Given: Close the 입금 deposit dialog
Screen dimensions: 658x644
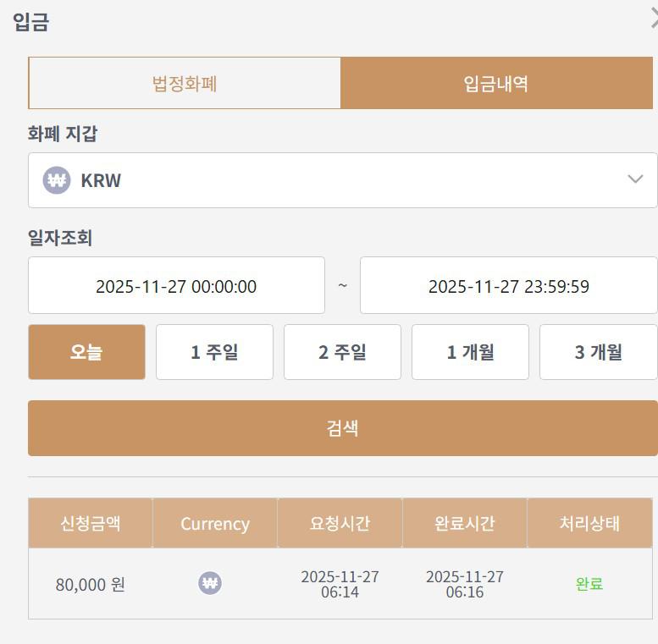Looking at the screenshot, I should point(653,19).
